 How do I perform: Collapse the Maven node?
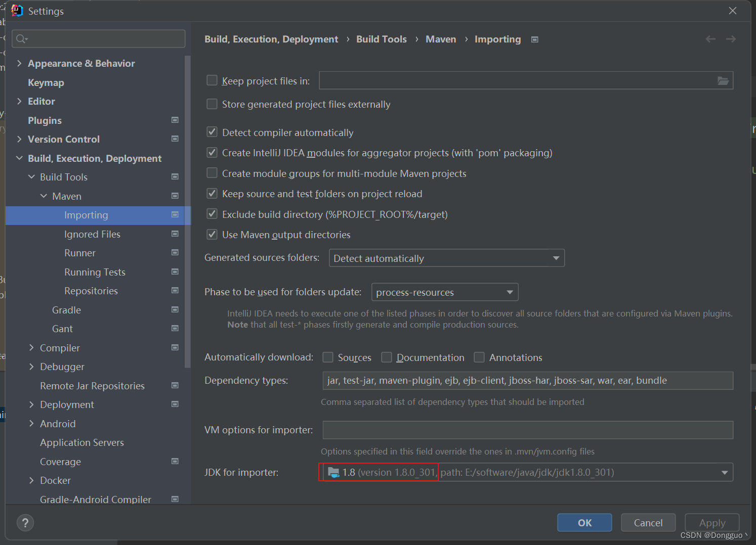click(x=44, y=196)
